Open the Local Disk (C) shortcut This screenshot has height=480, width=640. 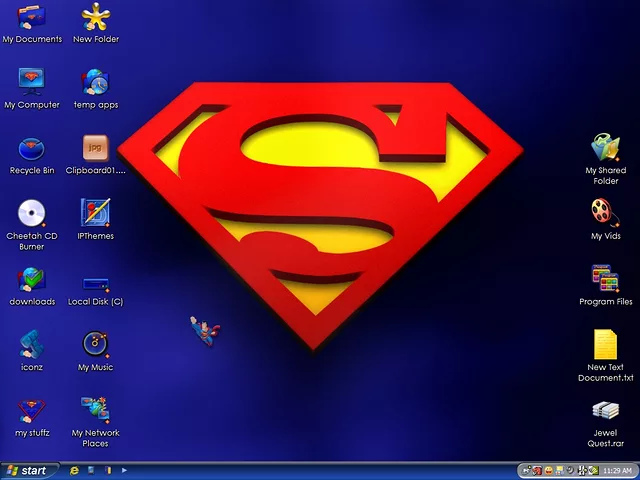pos(96,284)
